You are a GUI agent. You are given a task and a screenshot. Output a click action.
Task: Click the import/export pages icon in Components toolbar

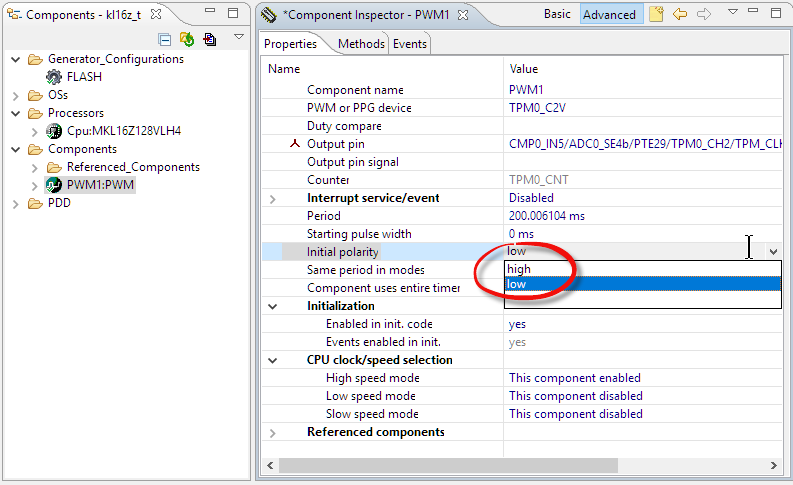pos(209,39)
